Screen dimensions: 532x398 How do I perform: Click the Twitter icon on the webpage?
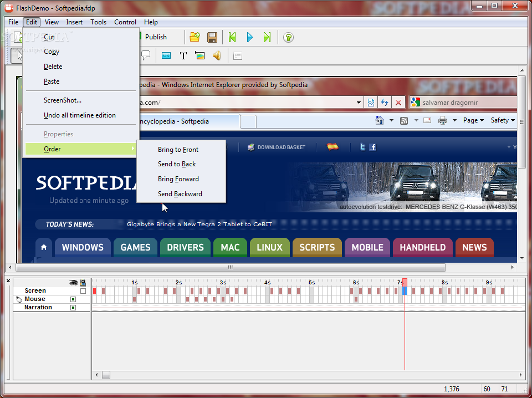tap(362, 147)
